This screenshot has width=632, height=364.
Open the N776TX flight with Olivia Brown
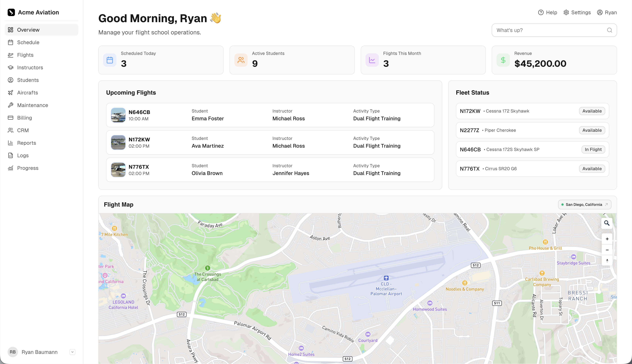point(270,170)
